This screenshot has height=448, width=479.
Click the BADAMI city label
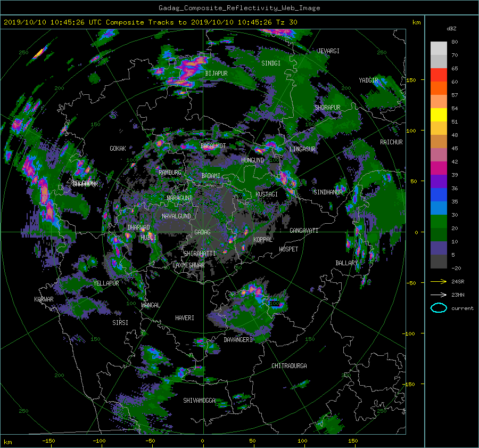tap(211, 176)
